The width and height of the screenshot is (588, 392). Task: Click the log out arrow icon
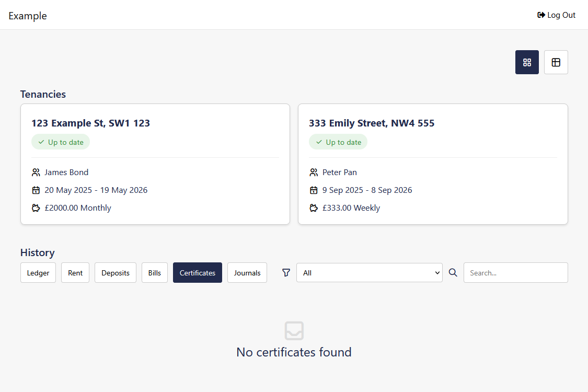coord(540,15)
